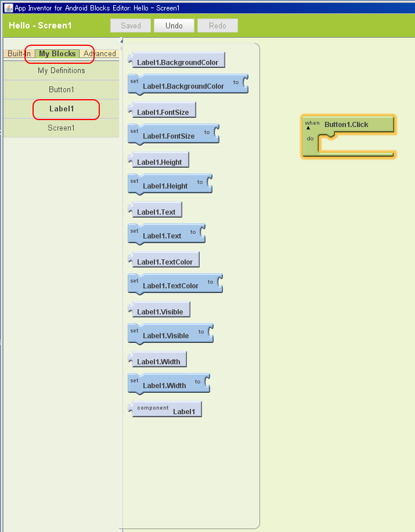Click the Undo button
Viewport: 415px width, 532px height.
tap(174, 26)
